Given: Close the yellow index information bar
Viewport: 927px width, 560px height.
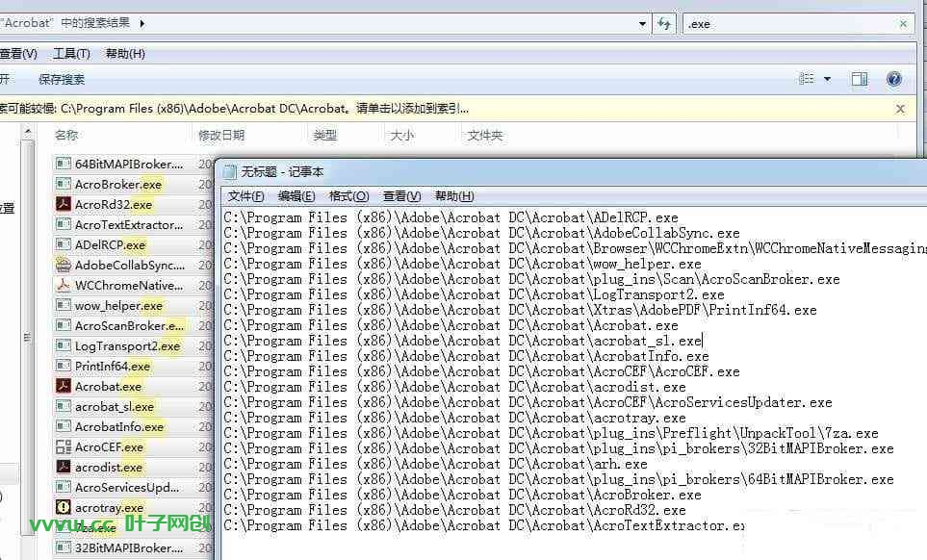Looking at the screenshot, I should (x=900, y=109).
